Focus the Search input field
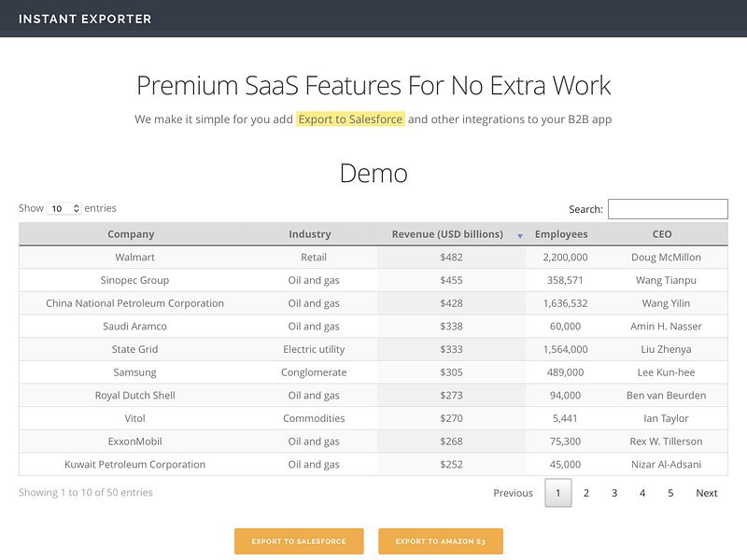 click(668, 209)
